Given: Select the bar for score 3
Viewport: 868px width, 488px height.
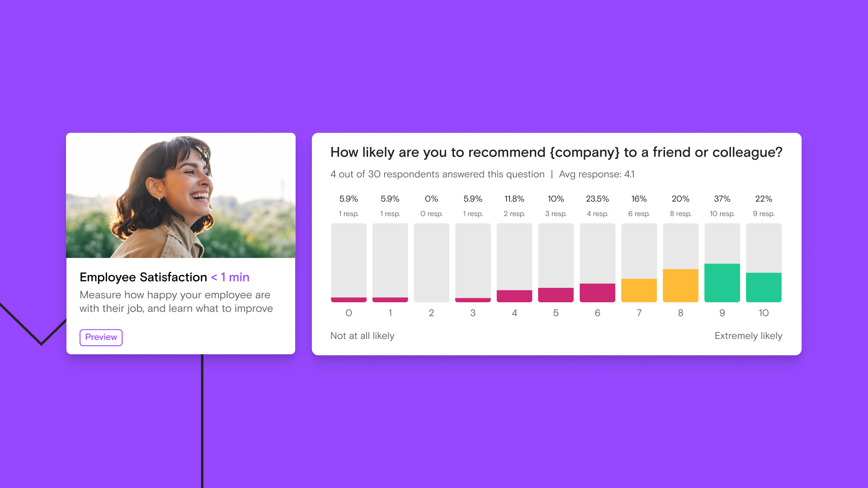Looking at the screenshot, I should click(x=473, y=300).
